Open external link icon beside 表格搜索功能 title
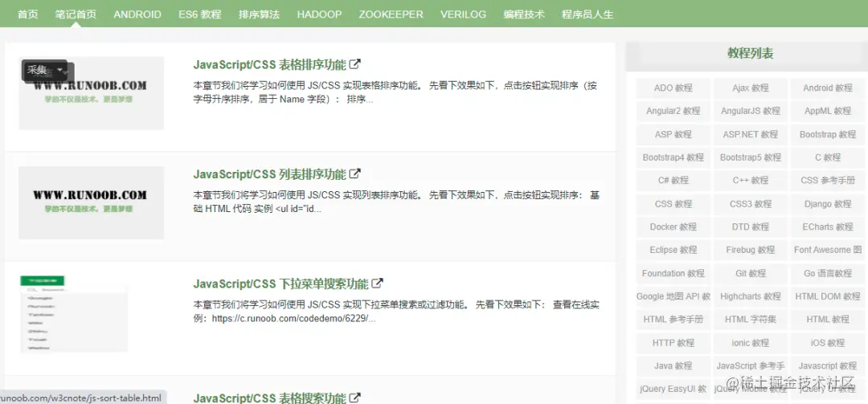868x404 pixels. tap(355, 398)
